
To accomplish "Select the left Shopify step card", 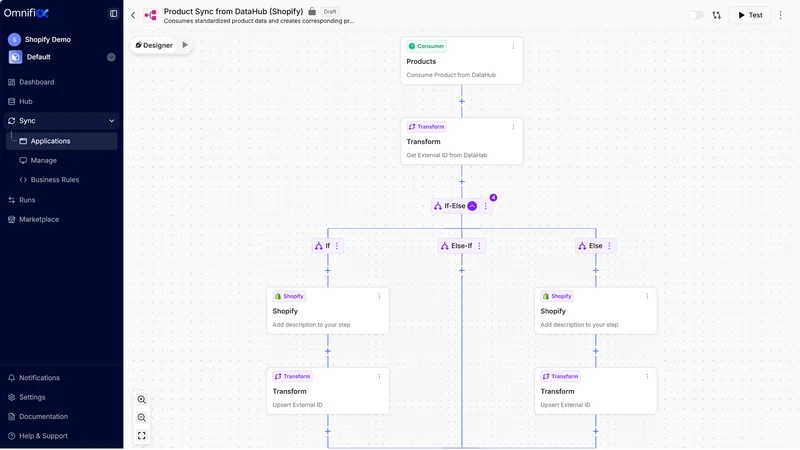I will tap(328, 311).
